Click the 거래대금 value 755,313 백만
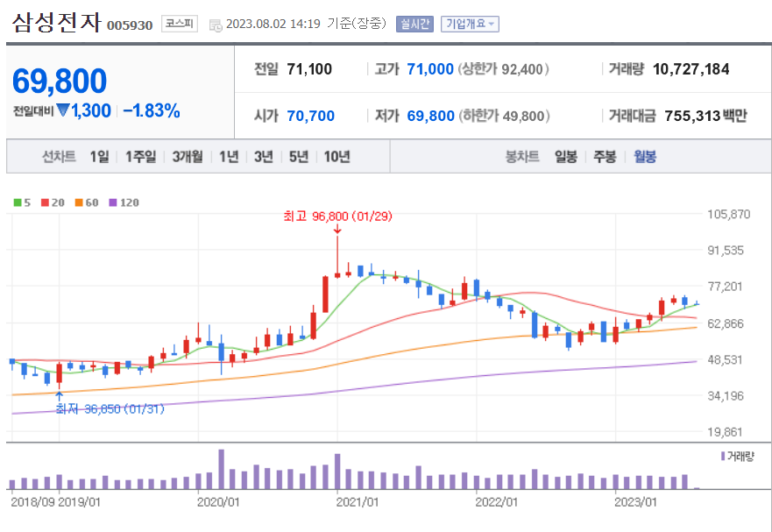772x532 pixels. (x=705, y=116)
